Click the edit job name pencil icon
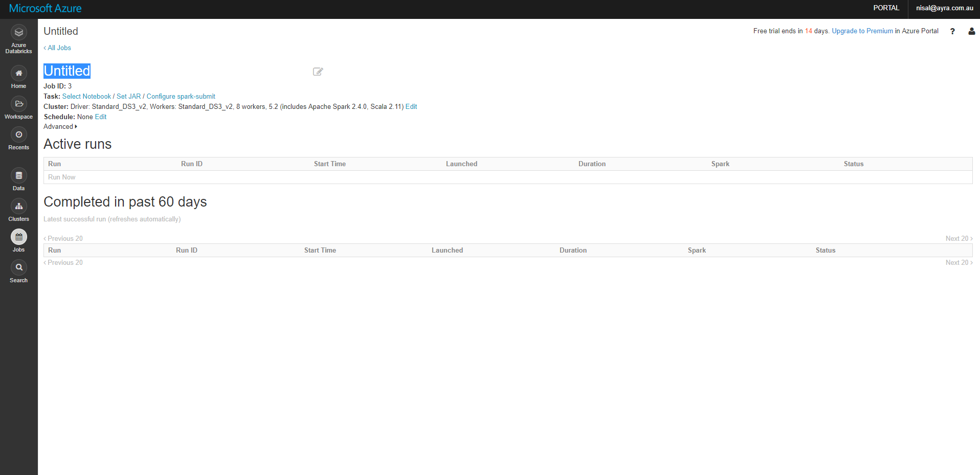 coord(318,72)
